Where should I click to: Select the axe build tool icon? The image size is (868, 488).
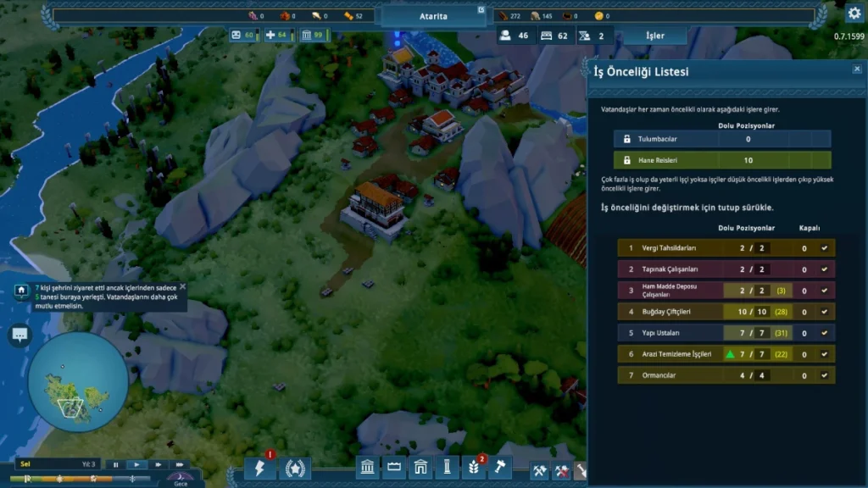[500, 468]
